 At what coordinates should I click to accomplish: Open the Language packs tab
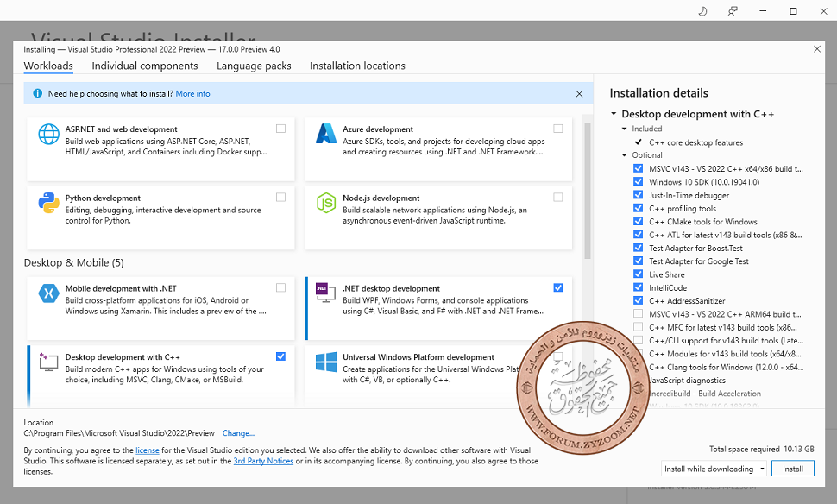254,66
